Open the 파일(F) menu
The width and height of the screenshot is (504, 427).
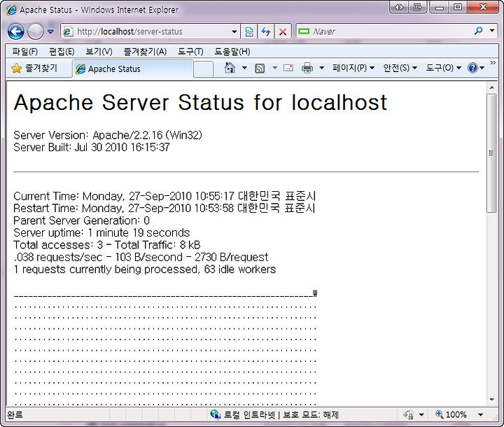(24, 51)
